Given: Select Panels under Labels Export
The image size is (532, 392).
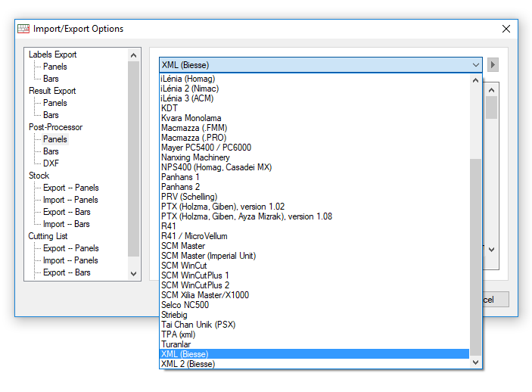Looking at the screenshot, I should coord(55,67).
